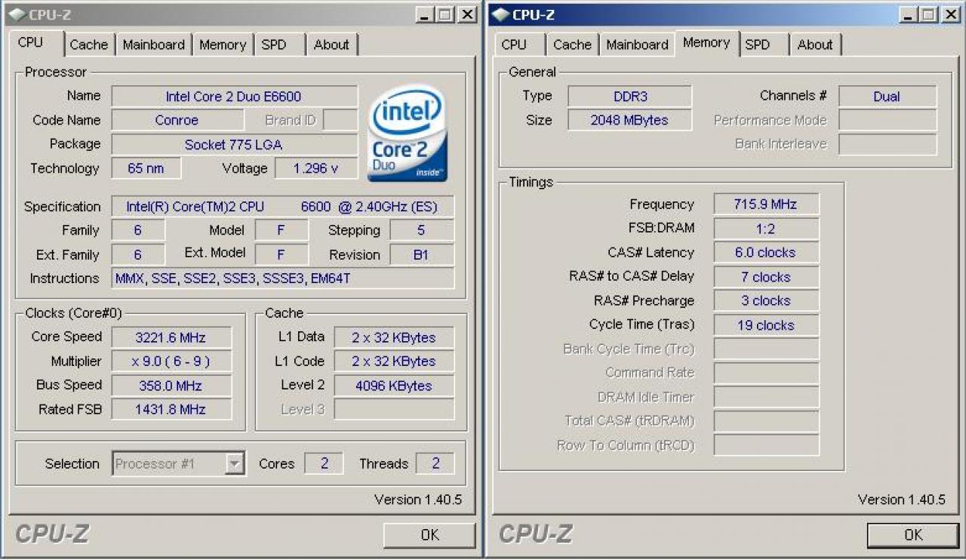Click the Bus Speed value 358.0 MHz

pyautogui.click(x=171, y=386)
